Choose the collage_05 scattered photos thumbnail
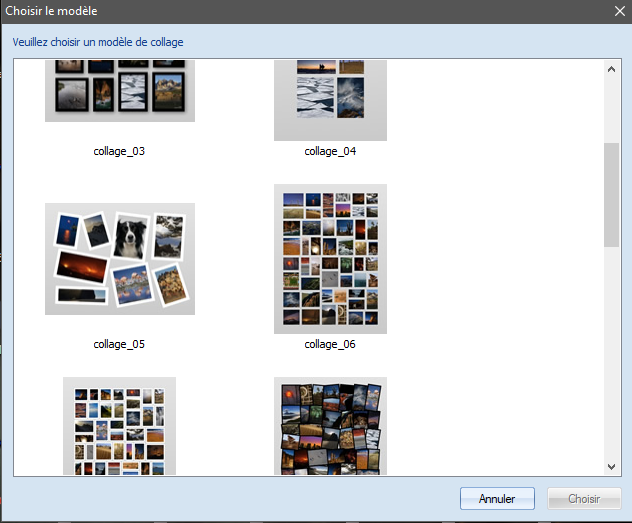Image resolution: width=632 pixels, height=523 pixels. point(120,259)
